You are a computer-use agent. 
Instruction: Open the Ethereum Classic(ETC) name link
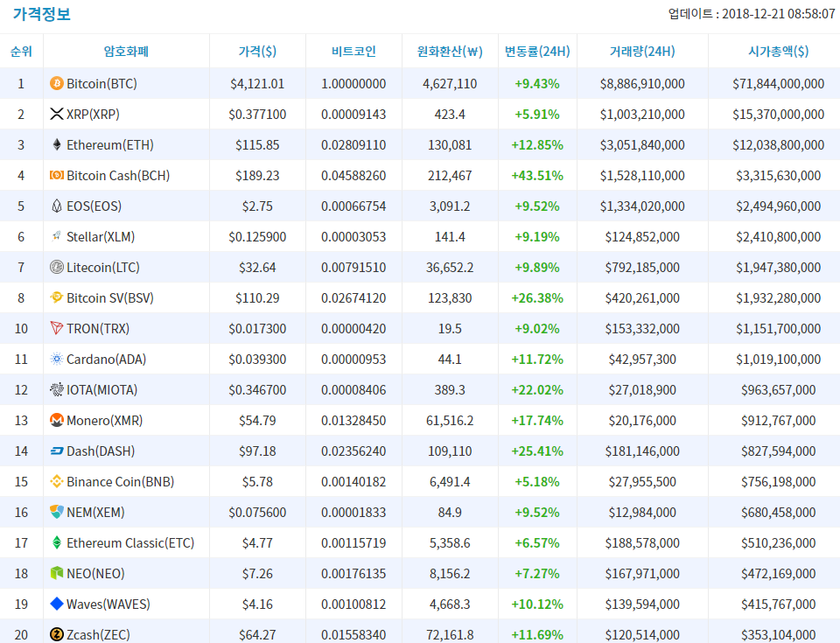pyautogui.click(x=130, y=542)
